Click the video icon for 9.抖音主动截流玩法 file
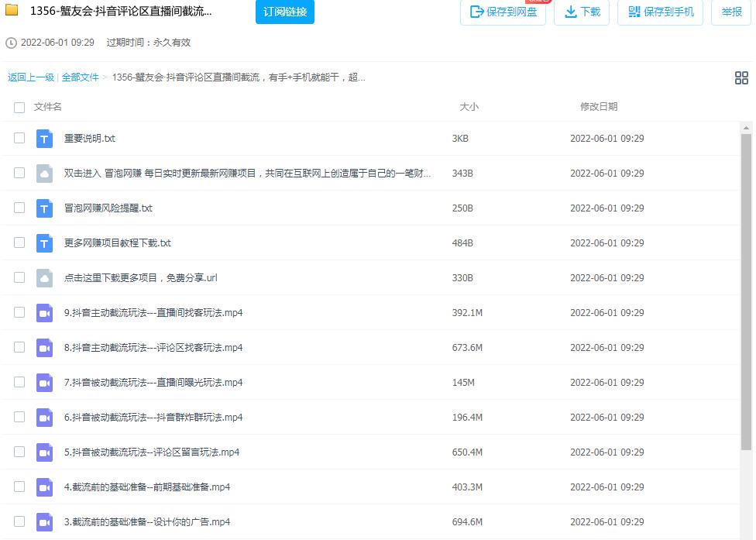 coord(44,313)
